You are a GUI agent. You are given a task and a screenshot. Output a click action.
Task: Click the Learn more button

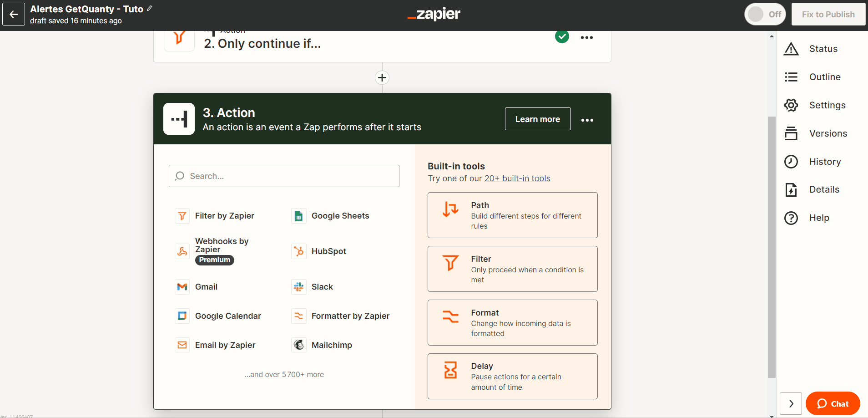[538, 119]
